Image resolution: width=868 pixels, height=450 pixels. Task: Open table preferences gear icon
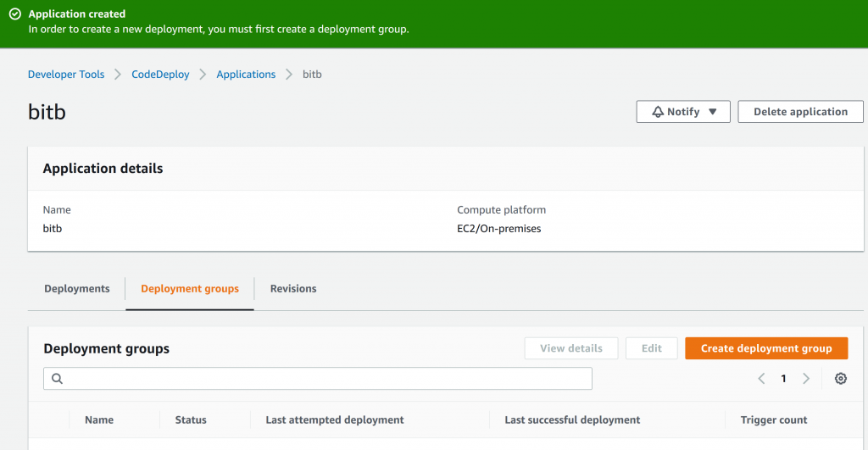(840, 379)
